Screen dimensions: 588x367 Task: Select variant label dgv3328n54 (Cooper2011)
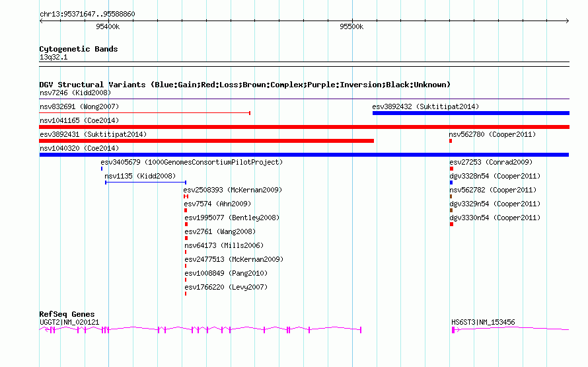(x=495, y=176)
